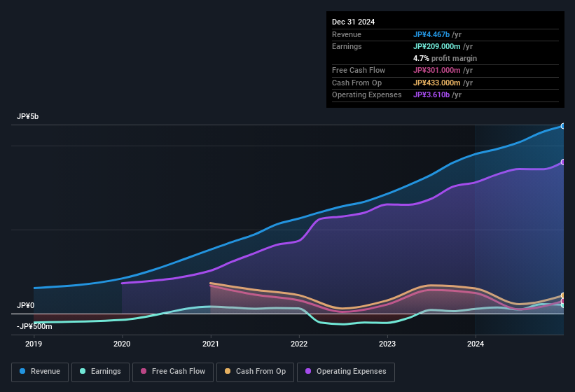
Task: Click the Cash From Op end-point marker
Action: (x=563, y=295)
